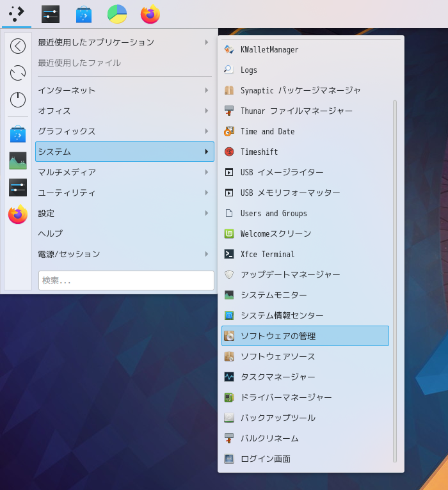Click the KWalletManager icon

click(x=229, y=49)
